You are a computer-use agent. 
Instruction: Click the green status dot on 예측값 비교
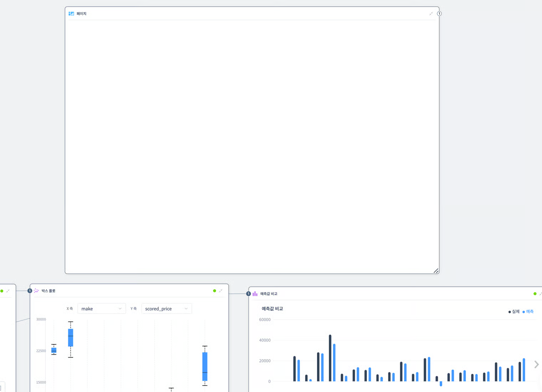tap(535, 294)
